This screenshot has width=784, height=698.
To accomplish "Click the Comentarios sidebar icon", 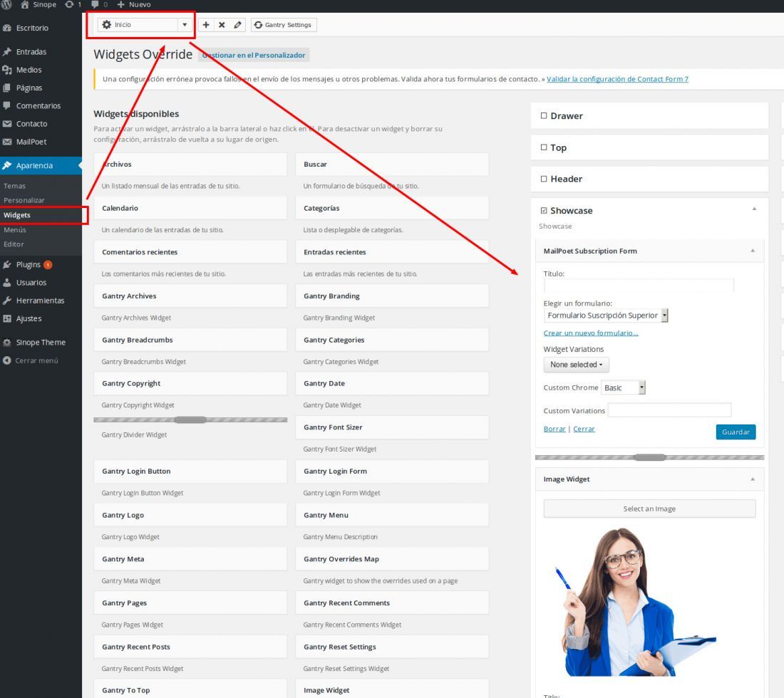I will click(7, 106).
